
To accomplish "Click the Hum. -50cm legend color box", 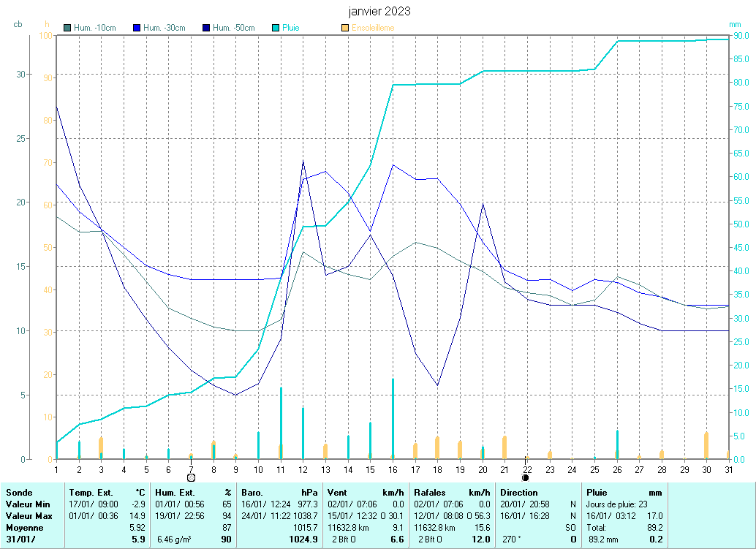I will pyautogui.click(x=206, y=29).
